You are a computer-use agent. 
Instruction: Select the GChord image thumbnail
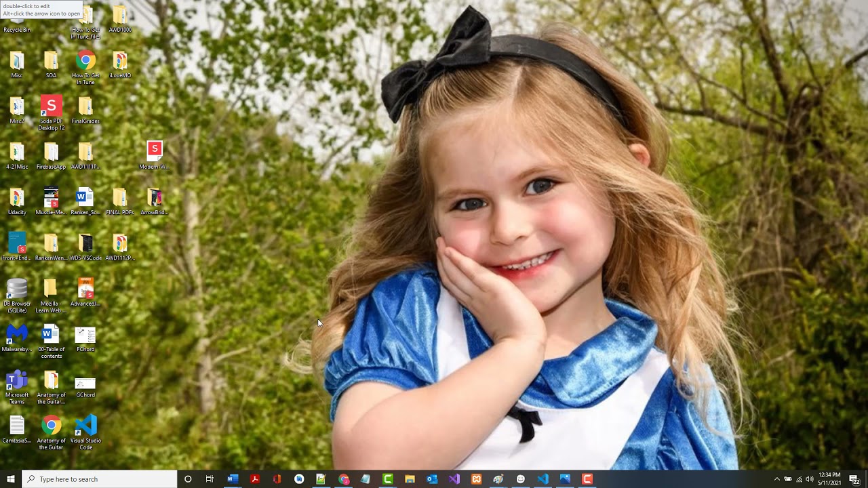pos(85,384)
